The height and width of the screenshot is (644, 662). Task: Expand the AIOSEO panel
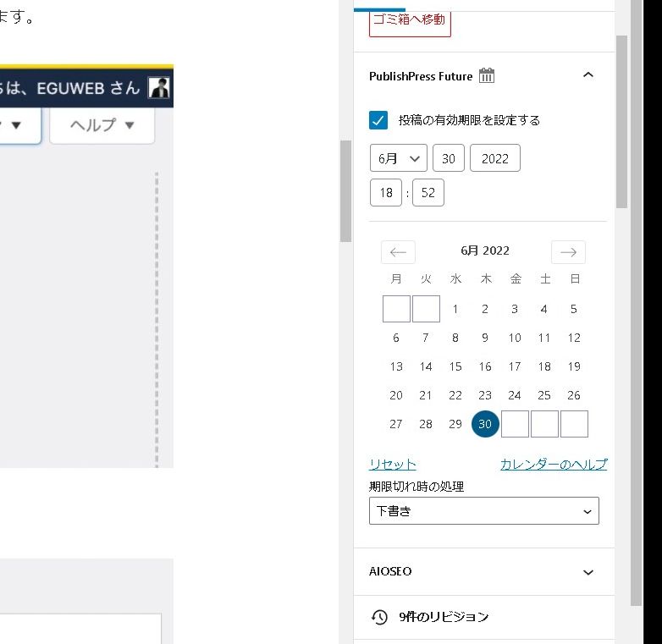(588, 572)
